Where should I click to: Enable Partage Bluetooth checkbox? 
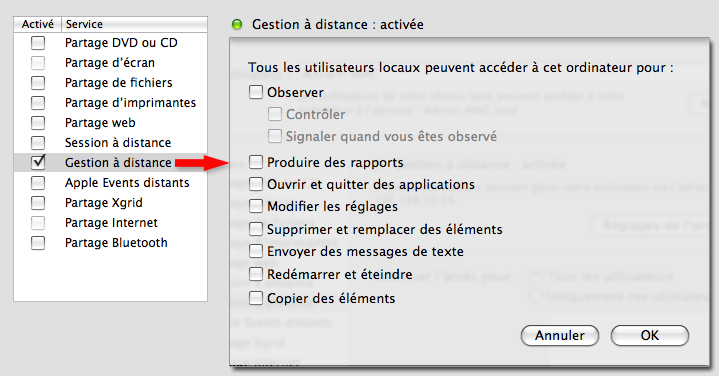(x=38, y=243)
